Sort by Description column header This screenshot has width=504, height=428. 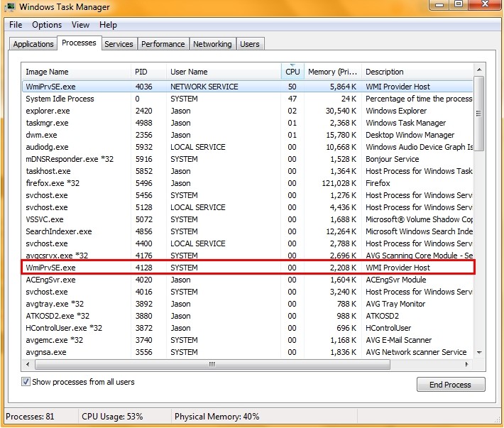pos(417,72)
